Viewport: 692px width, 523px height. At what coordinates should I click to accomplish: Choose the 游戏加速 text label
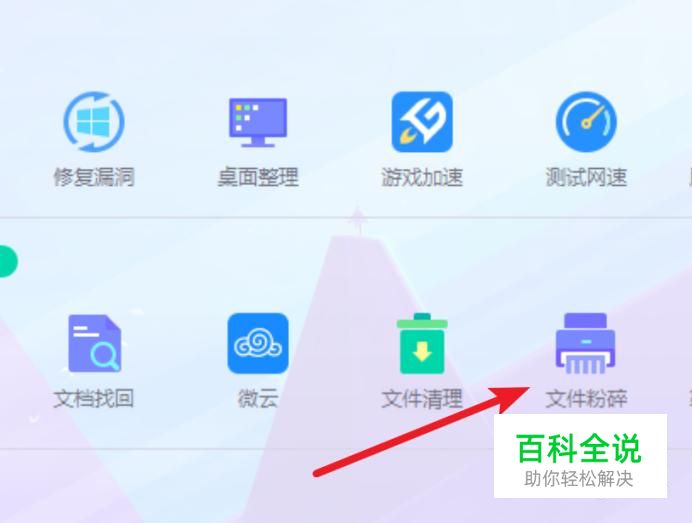click(x=422, y=177)
